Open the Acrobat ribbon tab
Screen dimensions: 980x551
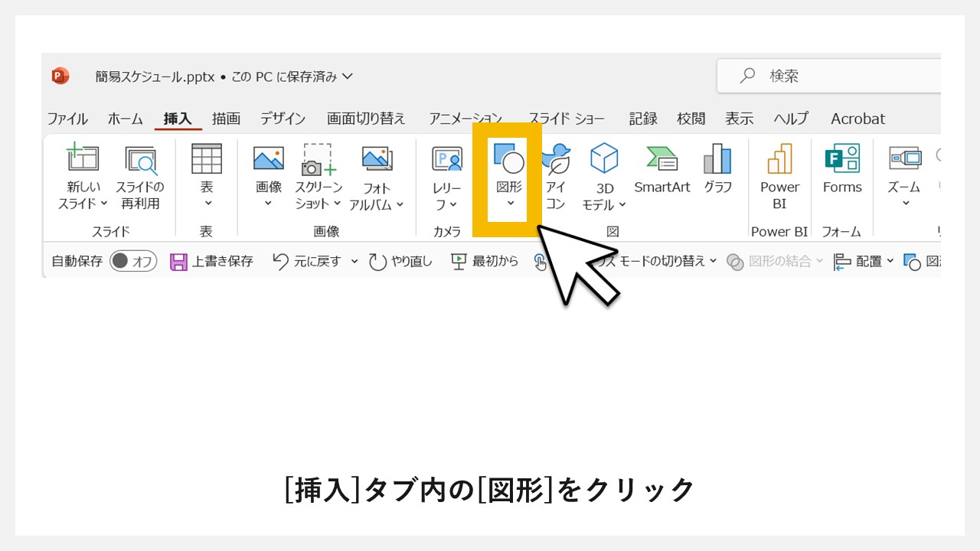(857, 119)
